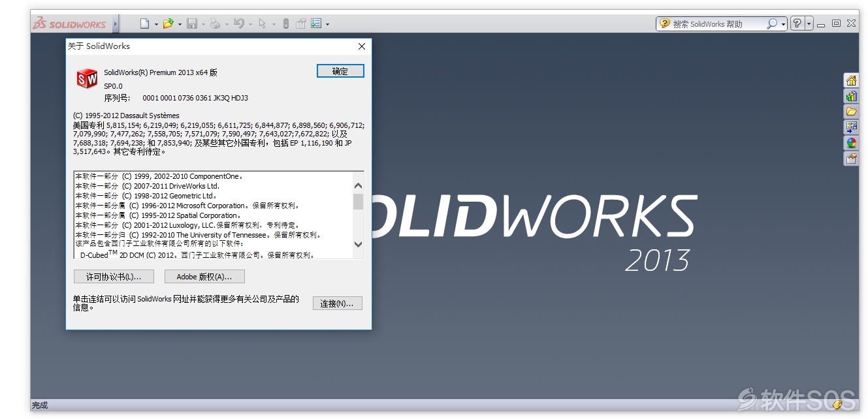The height and width of the screenshot is (419, 868).
Task: Click the 确定 button in the About dialog
Action: tap(340, 71)
